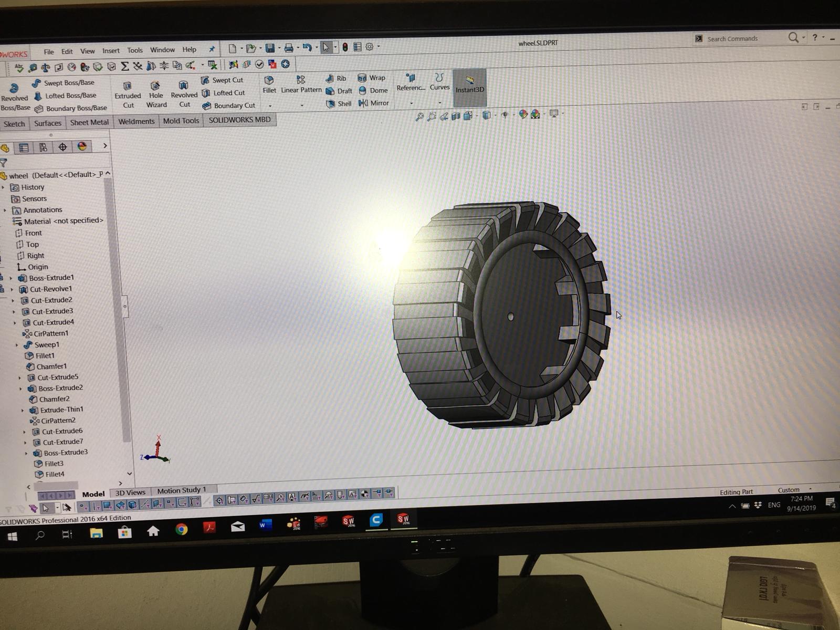This screenshot has height=630, width=840.
Task: Click the Shell feature icon
Action: pyautogui.click(x=330, y=104)
